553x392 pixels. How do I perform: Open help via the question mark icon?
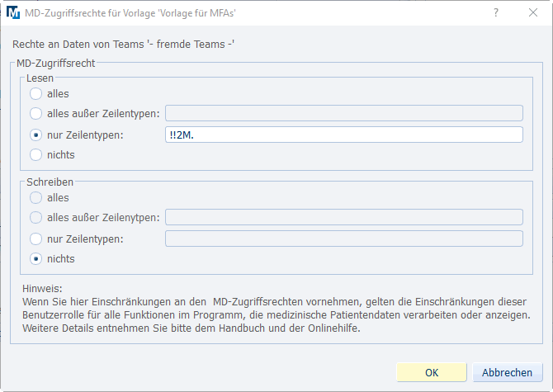tap(496, 12)
